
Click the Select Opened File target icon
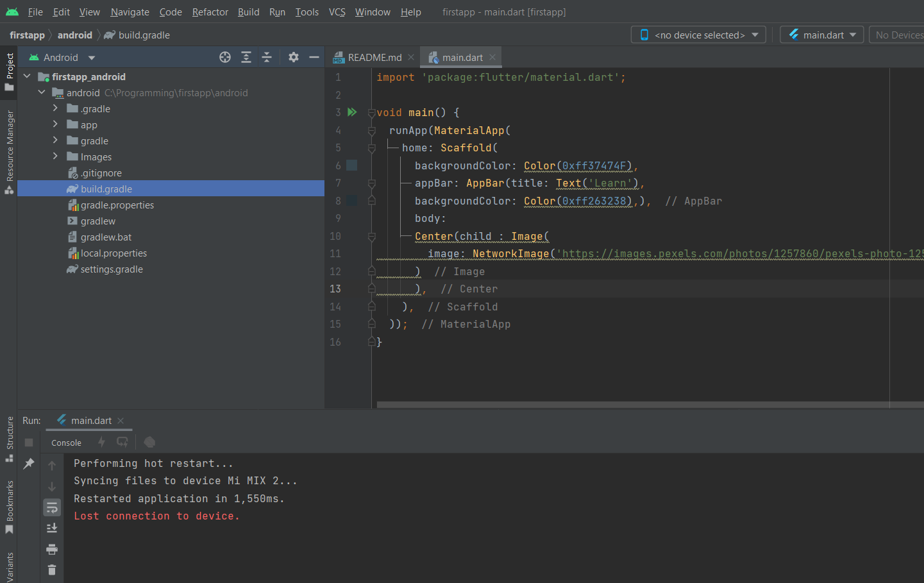click(225, 57)
